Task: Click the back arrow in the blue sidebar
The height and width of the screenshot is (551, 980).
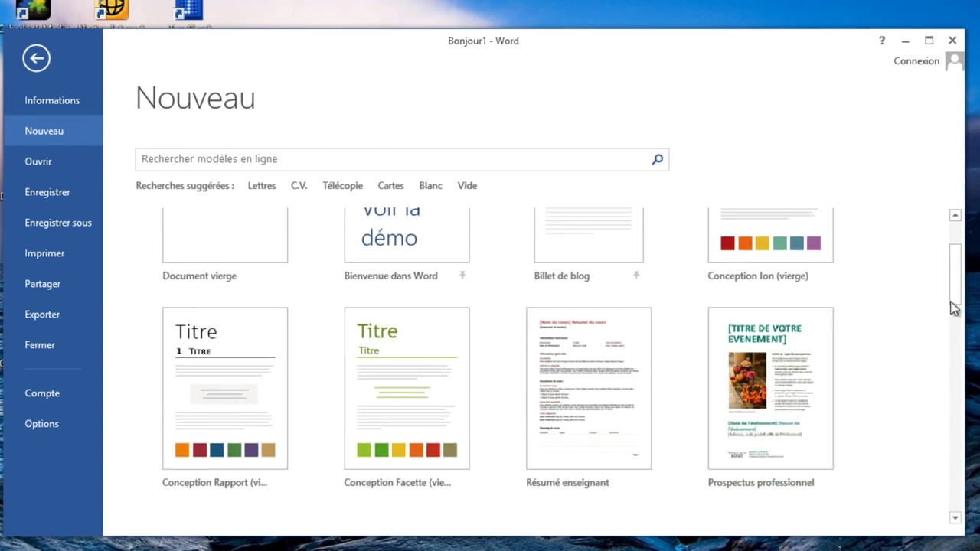Action: point(36,58)
